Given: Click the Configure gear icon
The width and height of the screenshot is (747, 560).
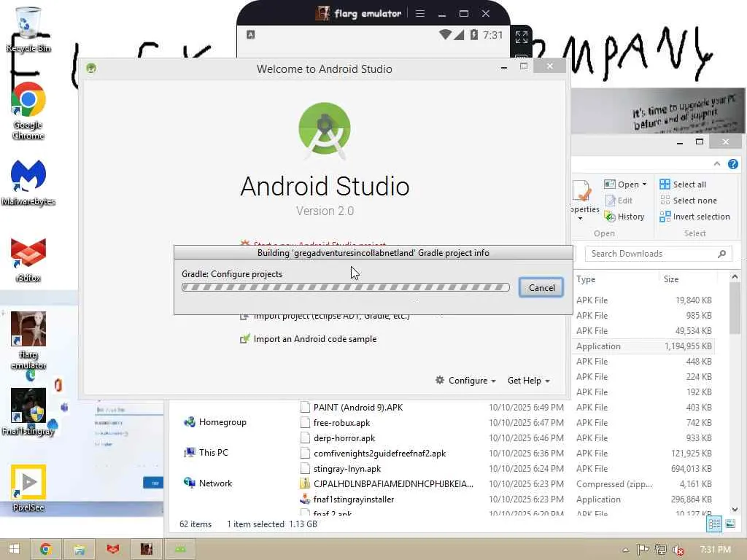Looking at the screenshot, I should (x=440, y=380).
